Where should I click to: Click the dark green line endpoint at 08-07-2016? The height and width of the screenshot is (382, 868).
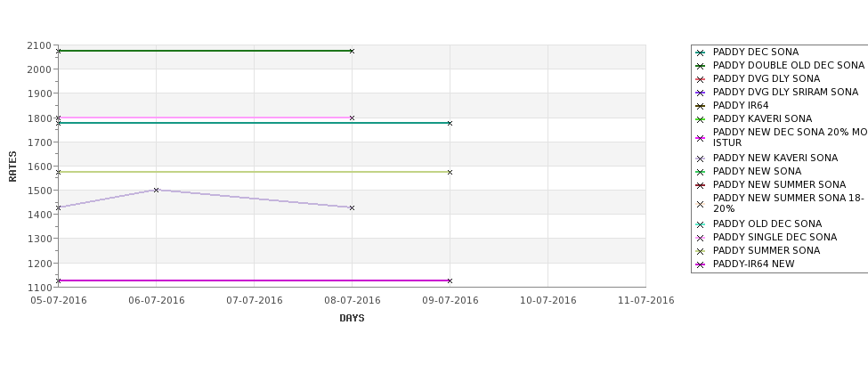point(352,51)
